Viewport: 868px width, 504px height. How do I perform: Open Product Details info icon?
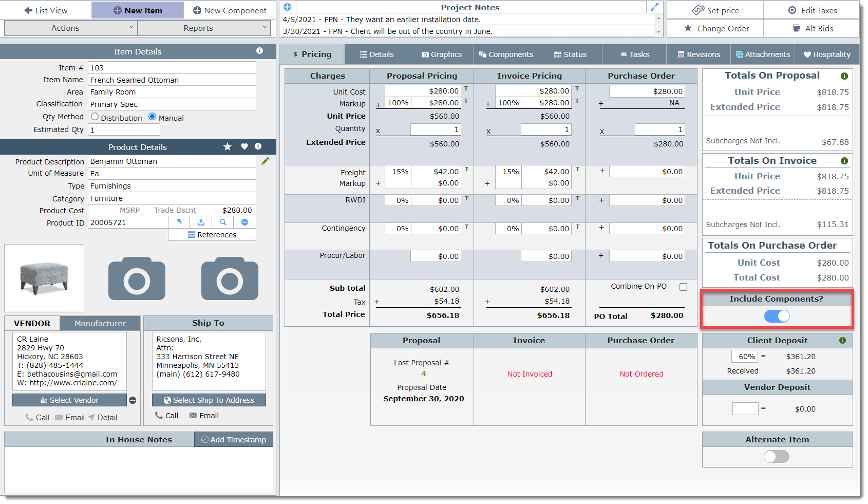tap(258, 146)
